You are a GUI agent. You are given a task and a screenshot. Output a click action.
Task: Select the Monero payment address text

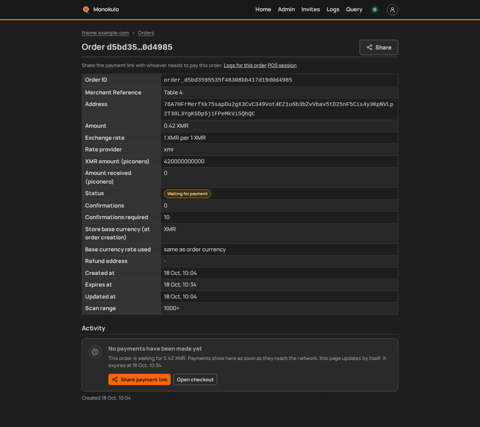click(x=278, y=109)
